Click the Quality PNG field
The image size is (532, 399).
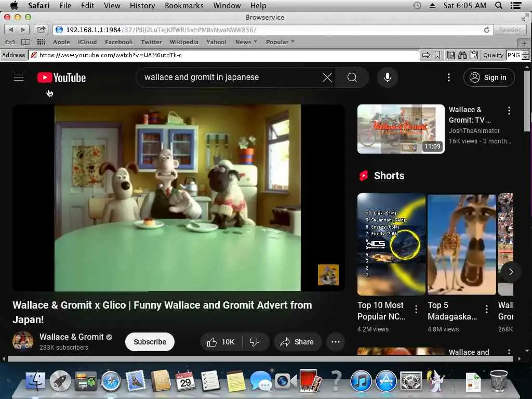click(514, 55)
